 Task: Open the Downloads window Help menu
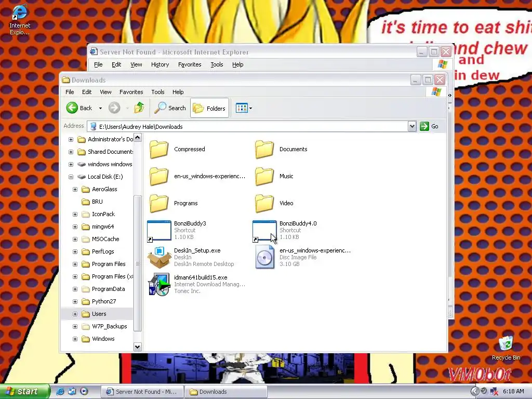coord(178,92)
